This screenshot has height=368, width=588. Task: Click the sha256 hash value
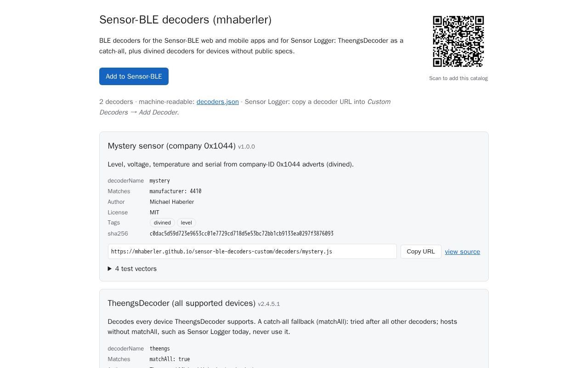242,234
